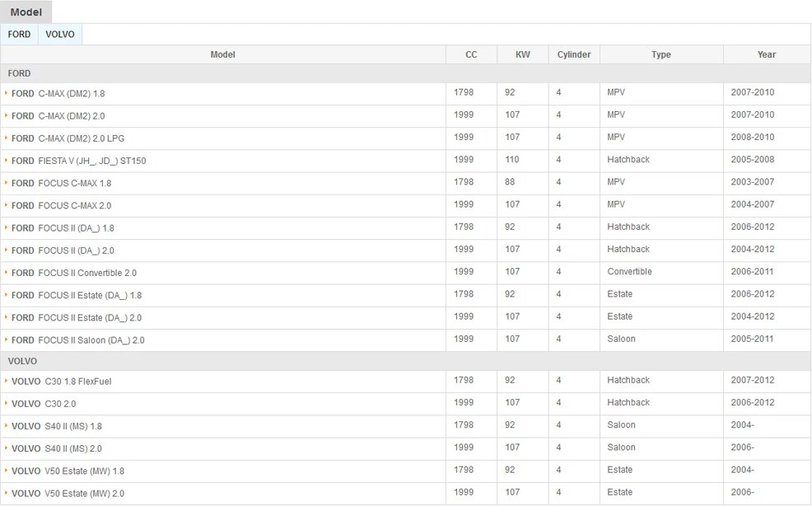This screenshot has height=506, width=812.
Task: Open FORD FOCUS II Estate (DA_) 1.8 link
Action: tap(77, 296)
